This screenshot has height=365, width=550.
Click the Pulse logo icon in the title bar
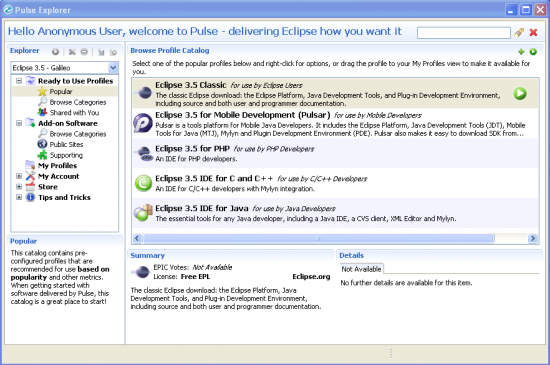pyautogui.click(x=8, y=9)
